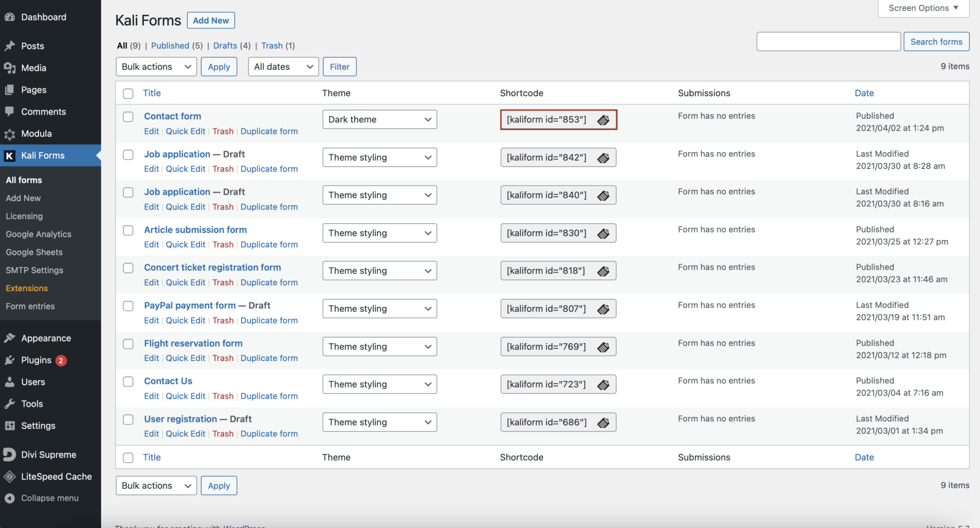Image resolution: width=980 pixels, height=528 pixels.
Task: Open theme dropdown for Article submission form
Action: tap(380, 233)
